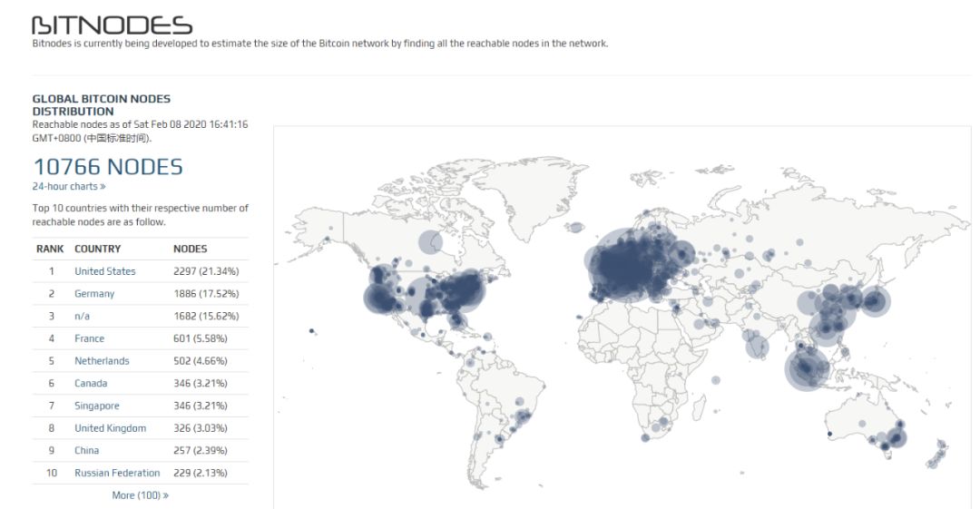Open the Netherlands country link
The image size is (980, 509).
pos(102,361)
